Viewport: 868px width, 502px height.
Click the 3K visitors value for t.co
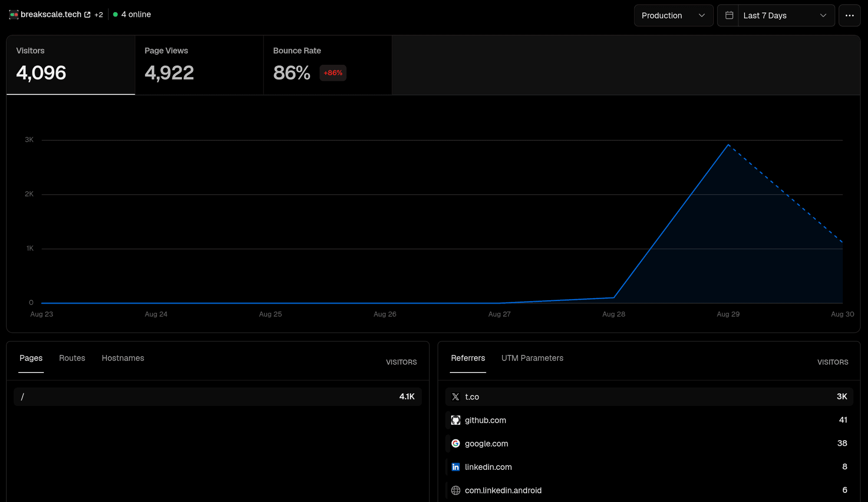(842, 397)
